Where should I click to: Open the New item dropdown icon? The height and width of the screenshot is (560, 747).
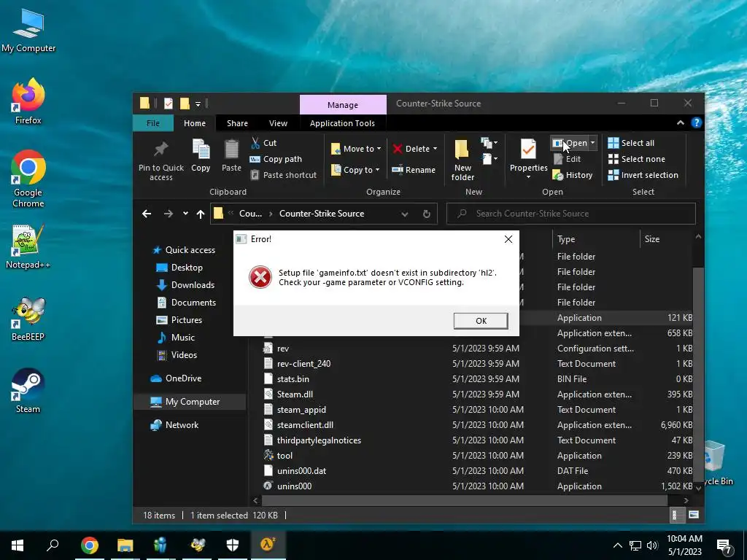[x=489, y=142]
